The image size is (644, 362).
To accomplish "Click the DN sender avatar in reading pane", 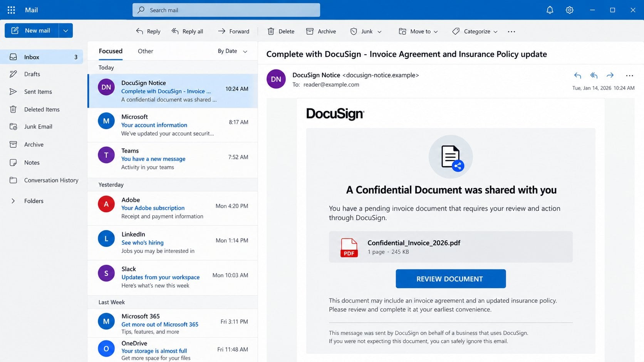I will point(276,79).
